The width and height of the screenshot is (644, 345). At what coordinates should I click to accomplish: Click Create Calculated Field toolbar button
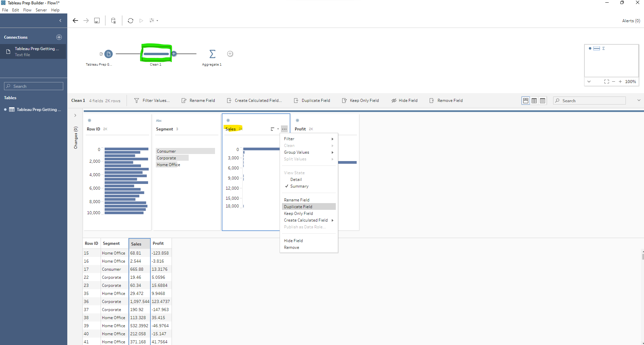tap(254, 101)
